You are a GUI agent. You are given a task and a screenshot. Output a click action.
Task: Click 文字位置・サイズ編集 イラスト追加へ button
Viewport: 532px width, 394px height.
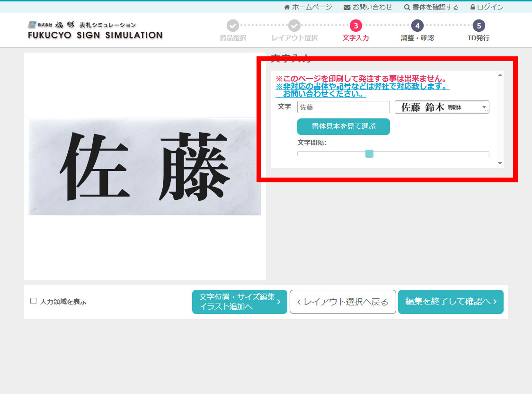click(239, 302)
